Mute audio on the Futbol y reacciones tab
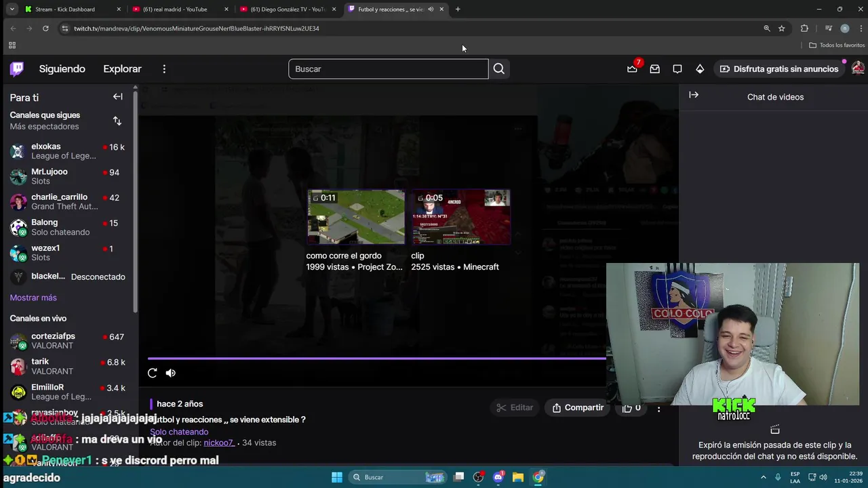The width and height of the screenshot is (868, 488). tap(431, 9)
